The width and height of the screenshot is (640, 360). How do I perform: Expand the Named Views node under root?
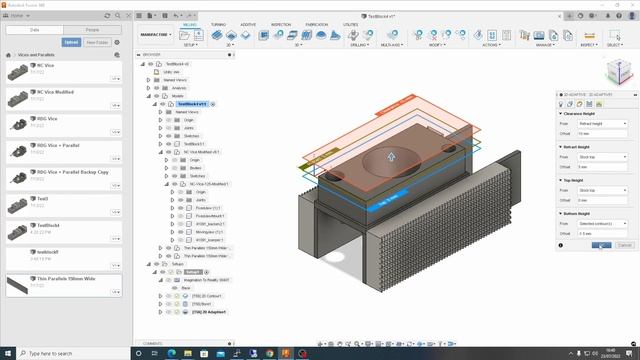149,80
